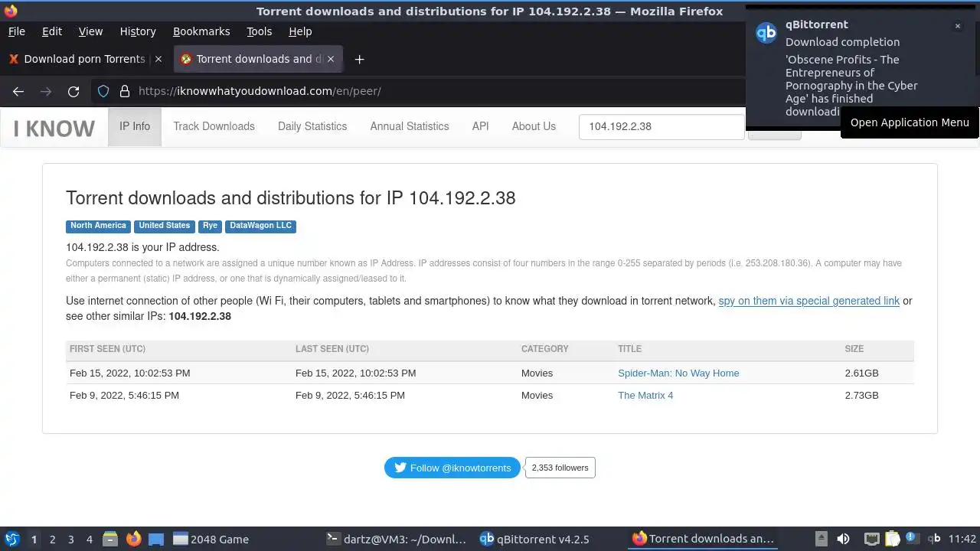Switch to workspace 4
The width and height of the screenshot is (980, 551).
(89, 540)
